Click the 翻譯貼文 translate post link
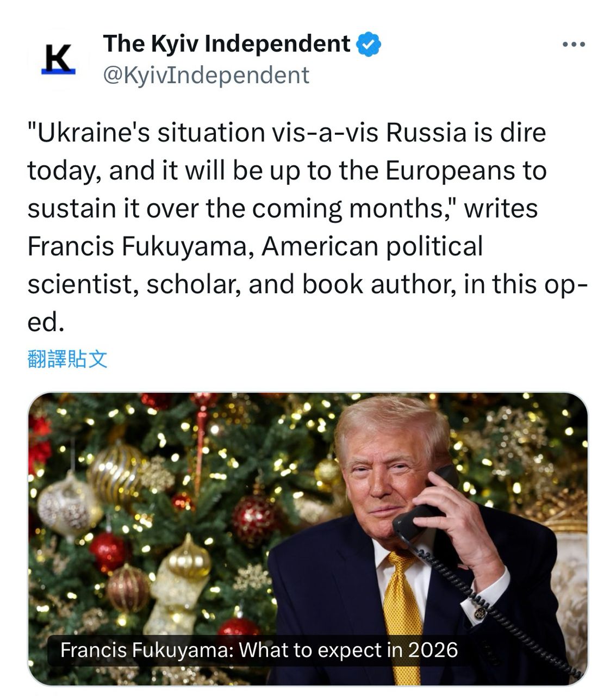Image resolution: width=616 pixels, height=696 pixels. pyautogui.click(x=67, y=359)
